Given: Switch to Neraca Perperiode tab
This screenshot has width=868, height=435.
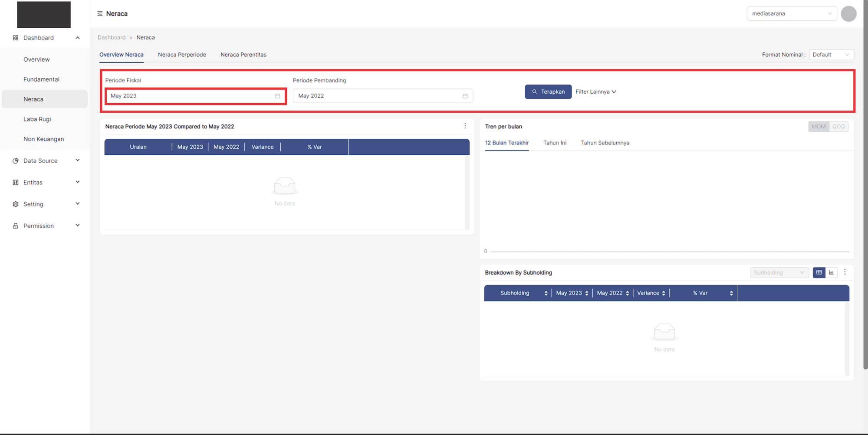Looking at the screenshot, I should (x=182, y=55).
